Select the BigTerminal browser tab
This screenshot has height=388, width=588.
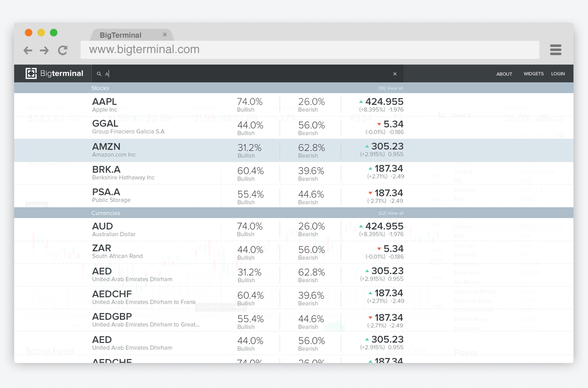coord(132,35)
